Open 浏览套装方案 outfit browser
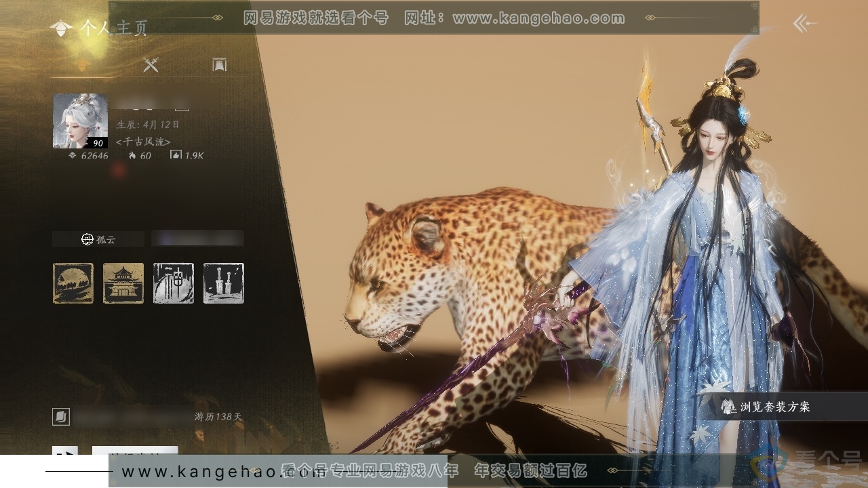Screen dimensions: 868x488 pos(785,407)
